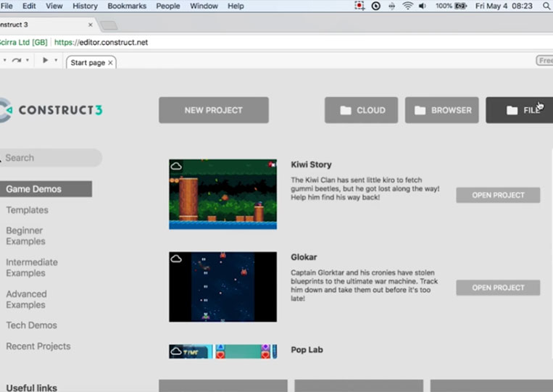This screenshot has width=553, height=392.
Task: Open the Glokar project
Action: pos(498,288)
